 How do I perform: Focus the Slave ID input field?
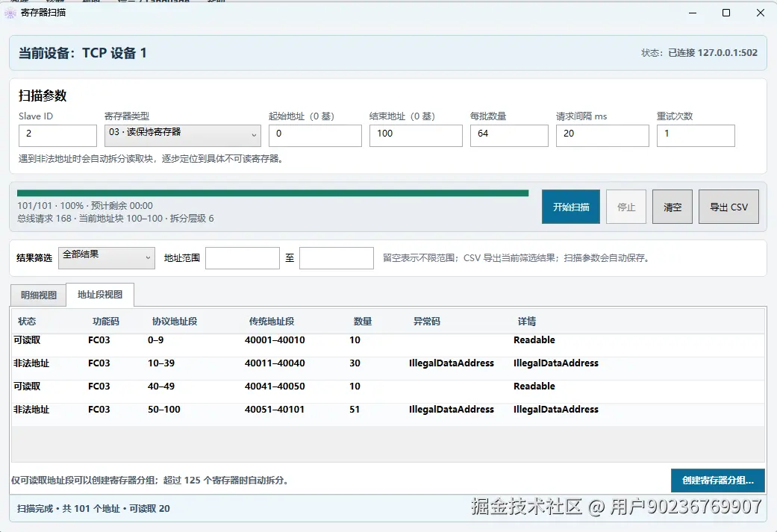coord(58,135)
